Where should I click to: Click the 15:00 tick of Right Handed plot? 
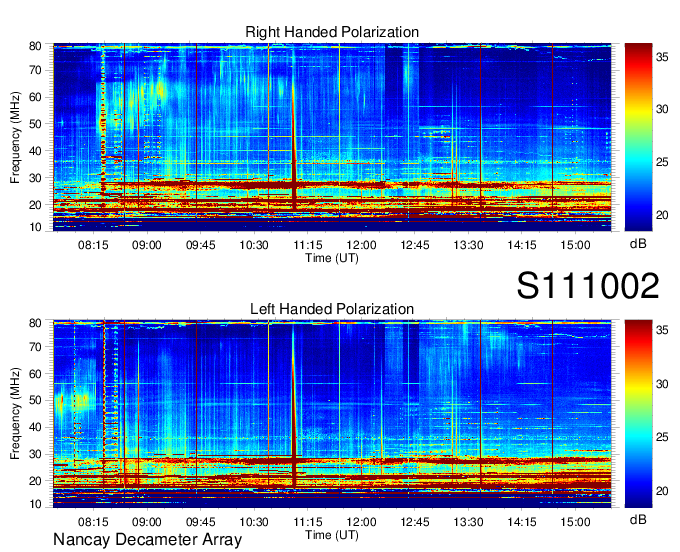pos(575,245)
